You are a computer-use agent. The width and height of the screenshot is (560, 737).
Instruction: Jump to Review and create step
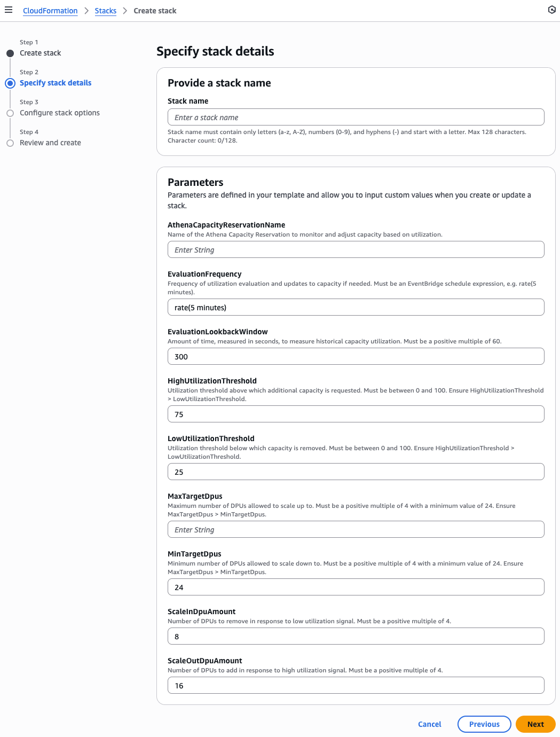coord(50,143)
